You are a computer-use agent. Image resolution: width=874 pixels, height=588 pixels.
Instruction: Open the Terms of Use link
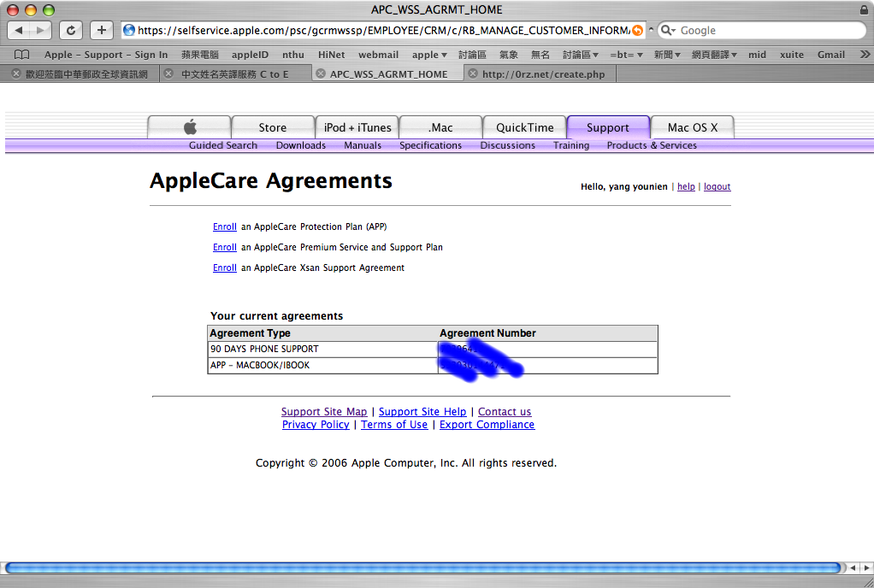point(394,424)
